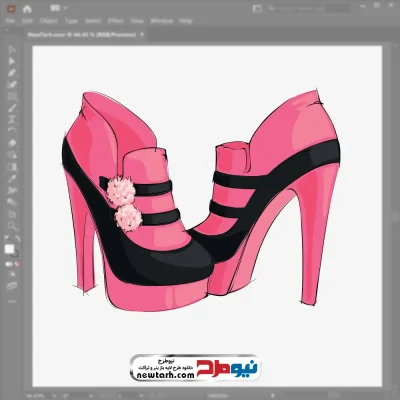Open the Effect menu
The height and width of the screenshot is (400, 400).
pyautogui.click(x=116, y=21)
